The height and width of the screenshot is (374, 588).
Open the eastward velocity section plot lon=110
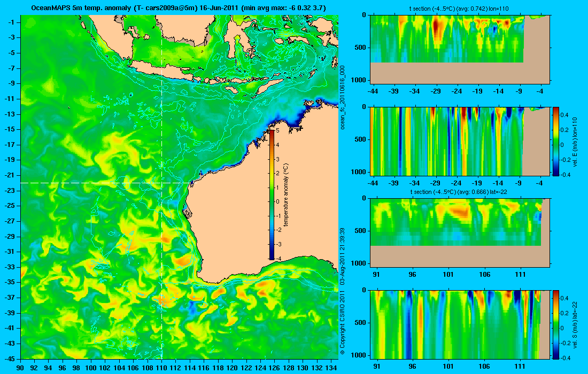[x=460, y=141]
